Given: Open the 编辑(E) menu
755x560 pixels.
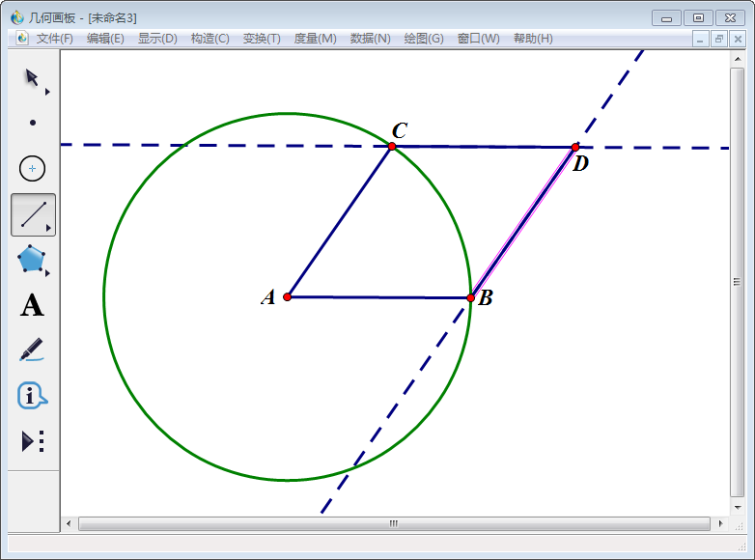Looking at the screenshot, I should (x=105, y=39).
